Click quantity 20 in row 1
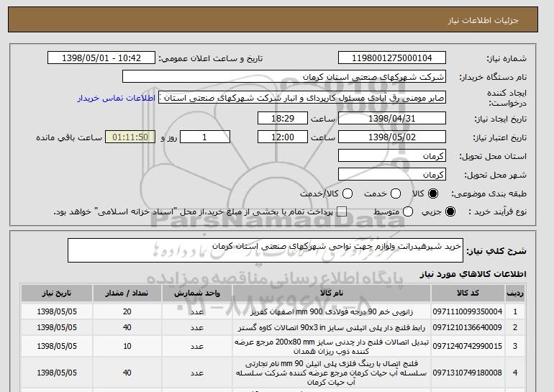This screenshot has height=392, width=554. 127,311
